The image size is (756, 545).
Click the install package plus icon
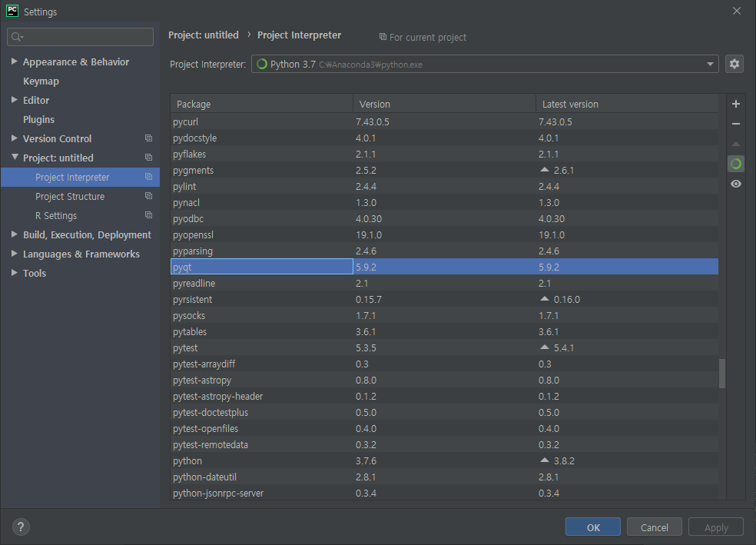tap(736, 104)
